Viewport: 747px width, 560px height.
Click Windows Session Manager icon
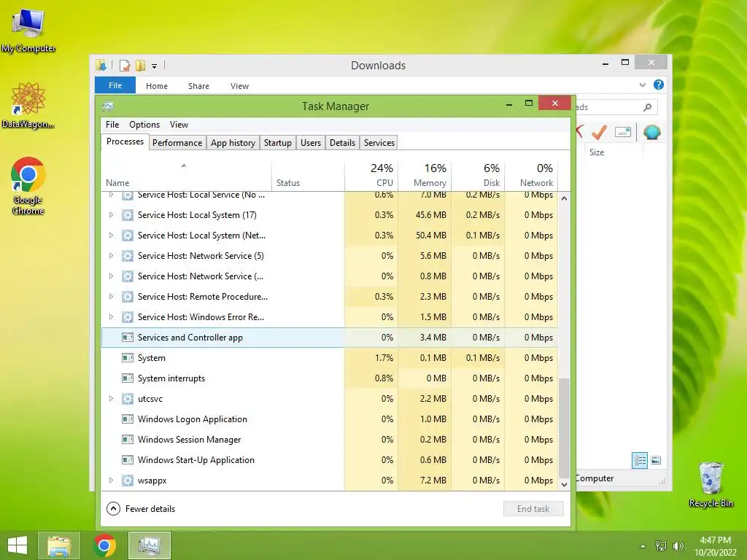tap(127, 440)
